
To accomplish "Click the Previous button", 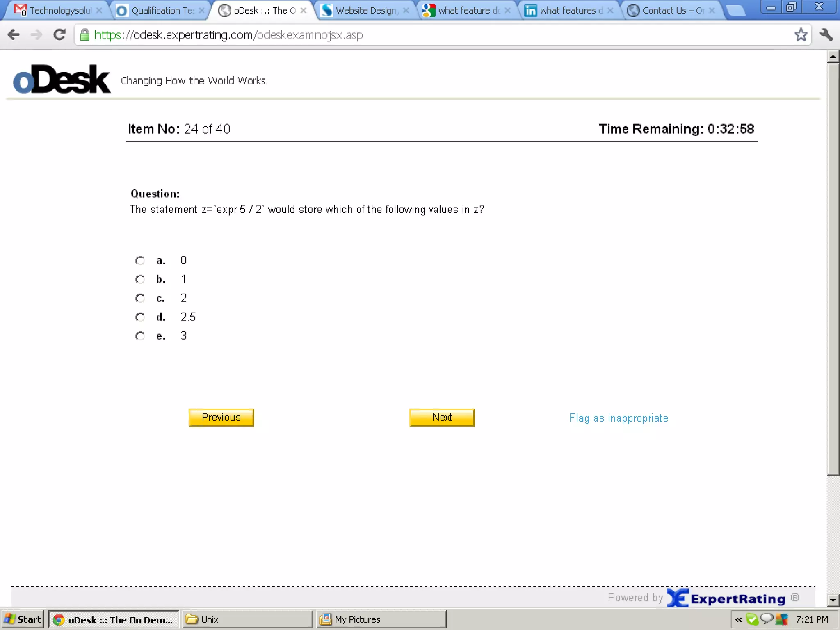I will 221,418.
